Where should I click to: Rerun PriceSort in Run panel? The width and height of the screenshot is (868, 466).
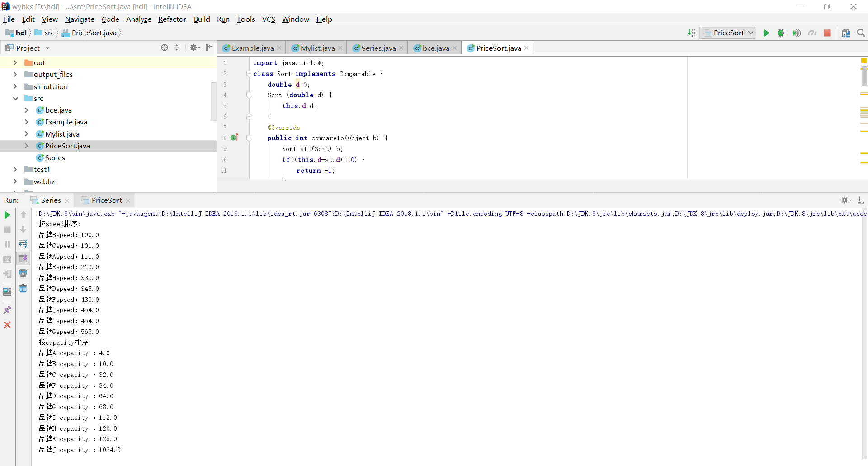tap(7, 215)
